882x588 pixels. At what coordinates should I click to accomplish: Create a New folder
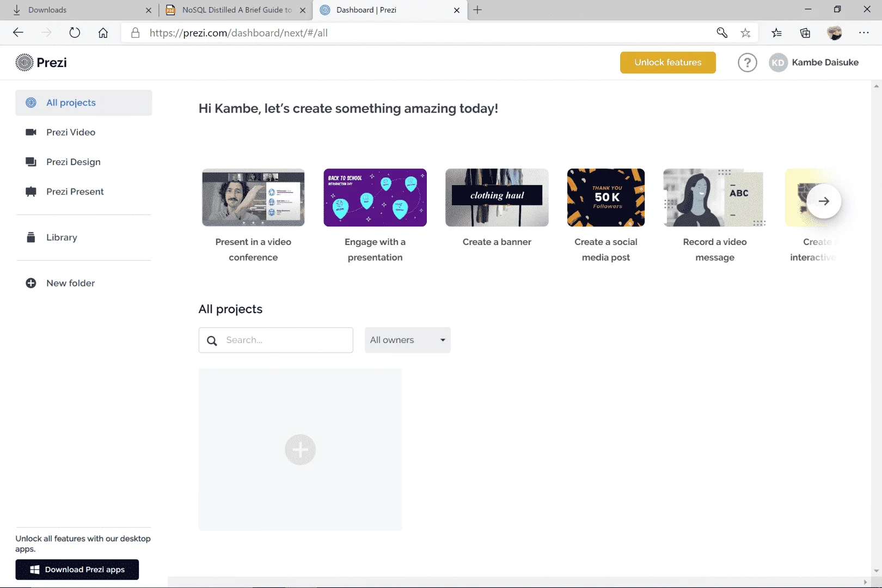(84, 283)
